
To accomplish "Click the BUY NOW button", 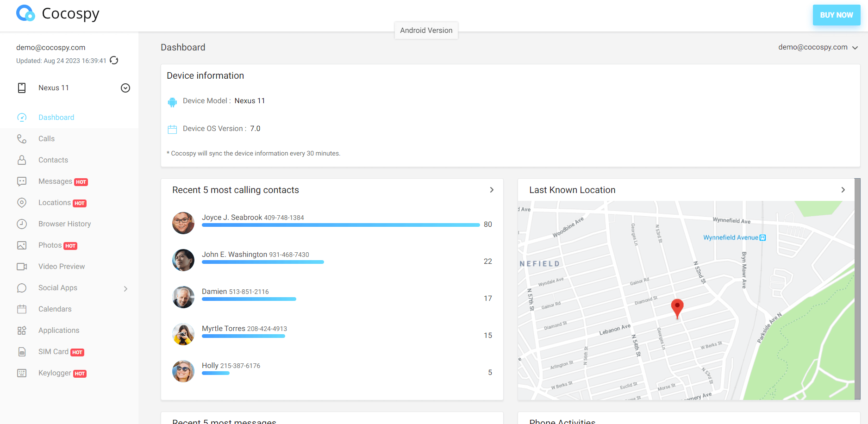I will [837, 15].
